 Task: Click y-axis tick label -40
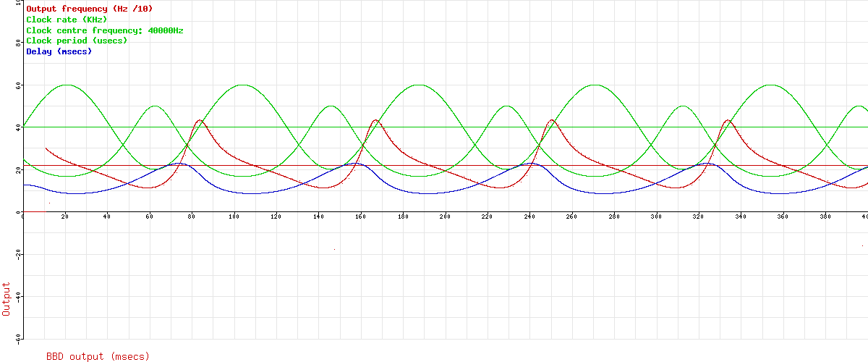pyautogui.click(x=17, y=297)
